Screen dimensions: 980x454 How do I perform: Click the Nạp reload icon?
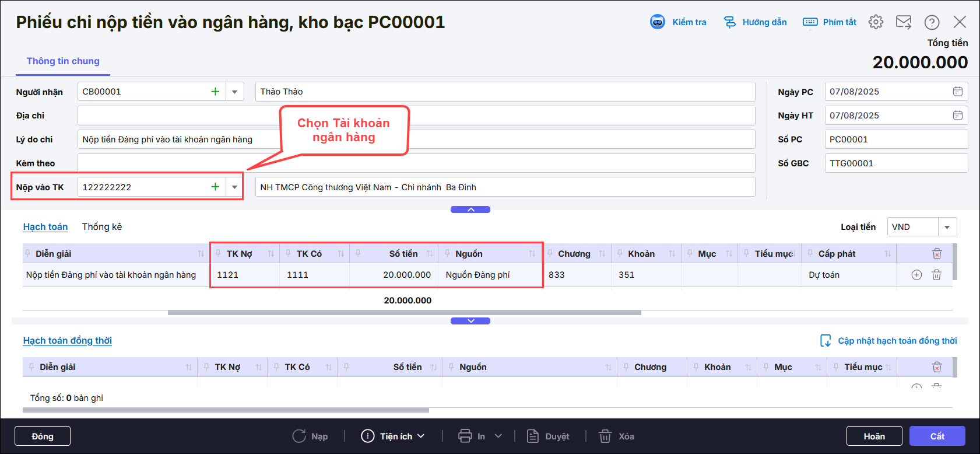299,436
